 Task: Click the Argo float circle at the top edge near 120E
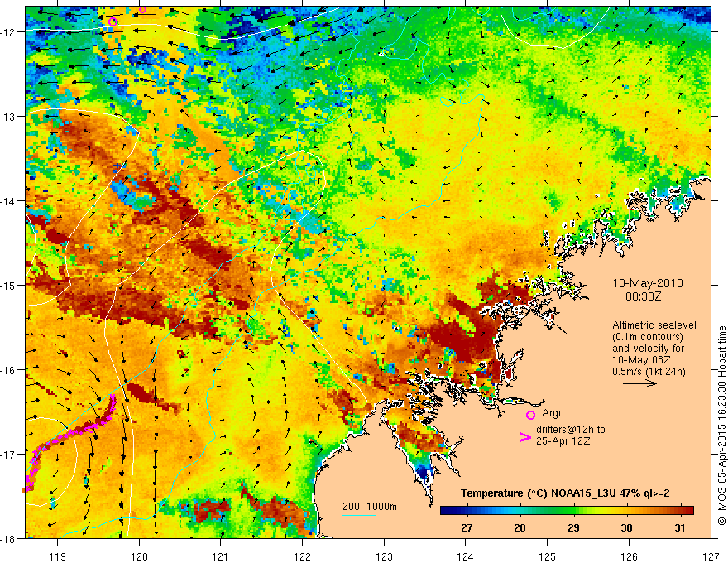pos(142,9)
